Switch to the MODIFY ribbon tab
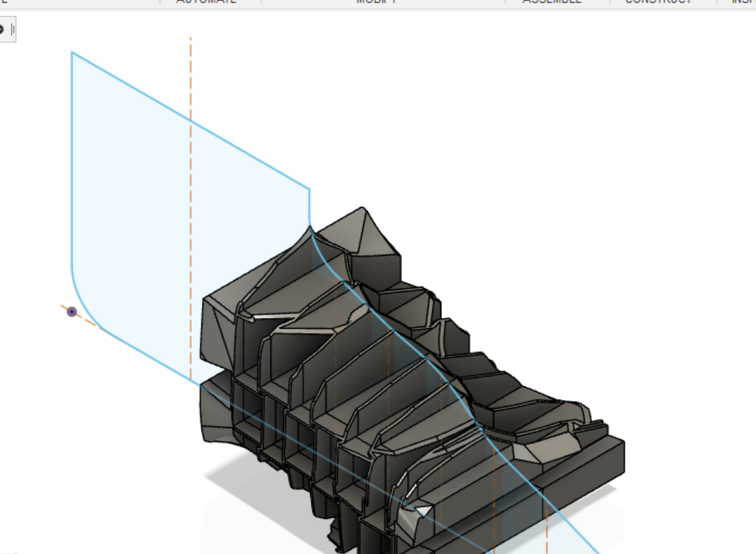Image resolution: width=756 pixels, height=554 pixels. coord(375,3)
